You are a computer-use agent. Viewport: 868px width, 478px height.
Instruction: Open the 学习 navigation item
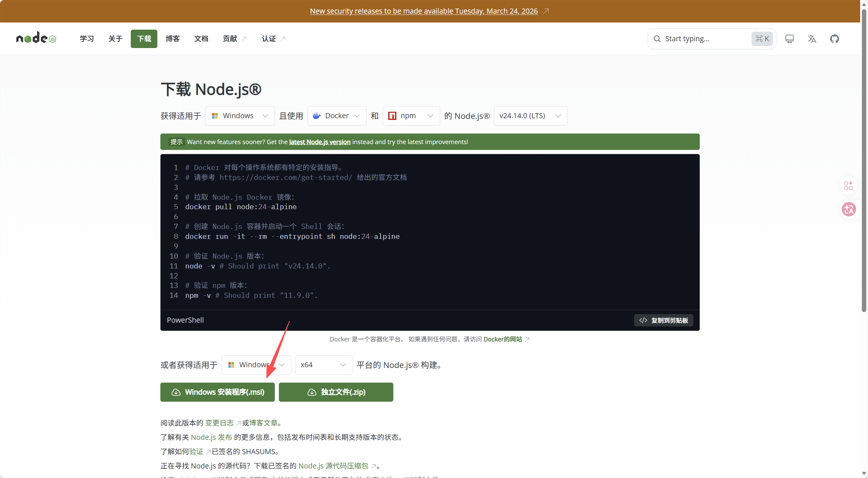tap(87, 39)
